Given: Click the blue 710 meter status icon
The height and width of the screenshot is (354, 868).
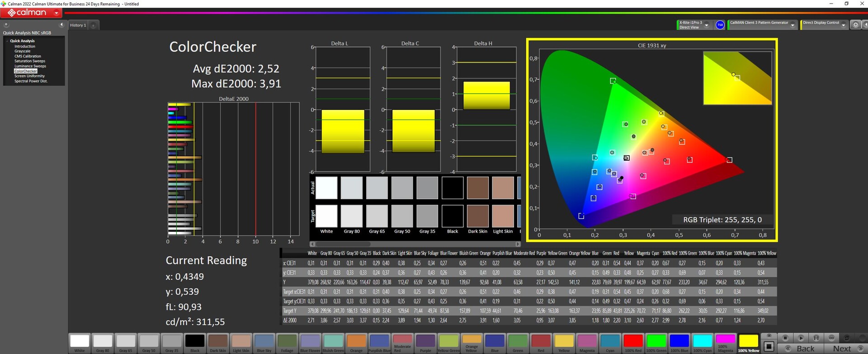Looking at the screenshot, I should (720, 25).
